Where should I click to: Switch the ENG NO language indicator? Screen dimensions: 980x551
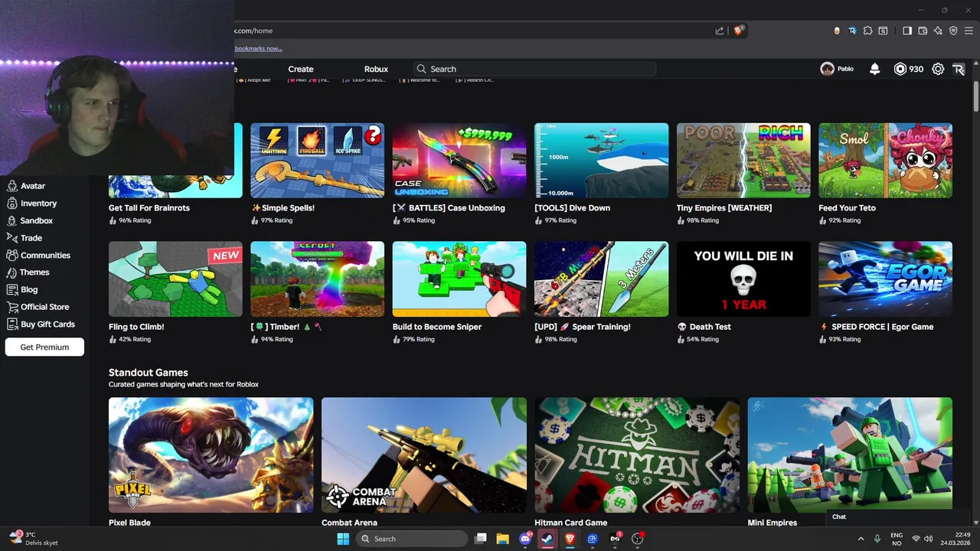[x=897, y=539]
